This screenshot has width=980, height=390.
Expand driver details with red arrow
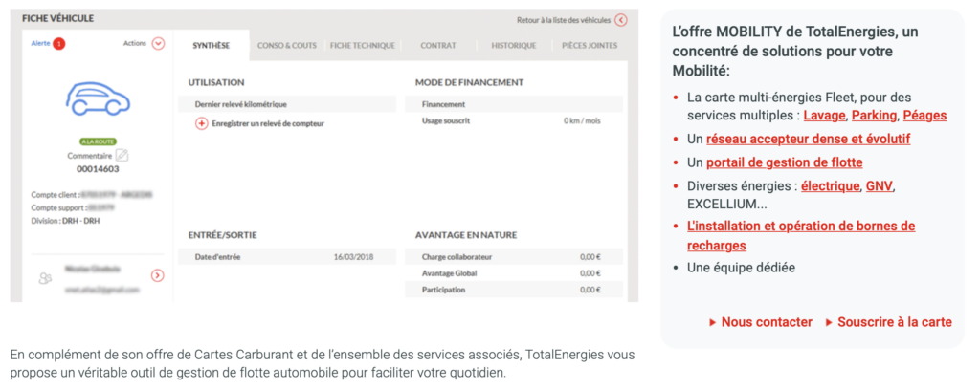tap(158, 276)
